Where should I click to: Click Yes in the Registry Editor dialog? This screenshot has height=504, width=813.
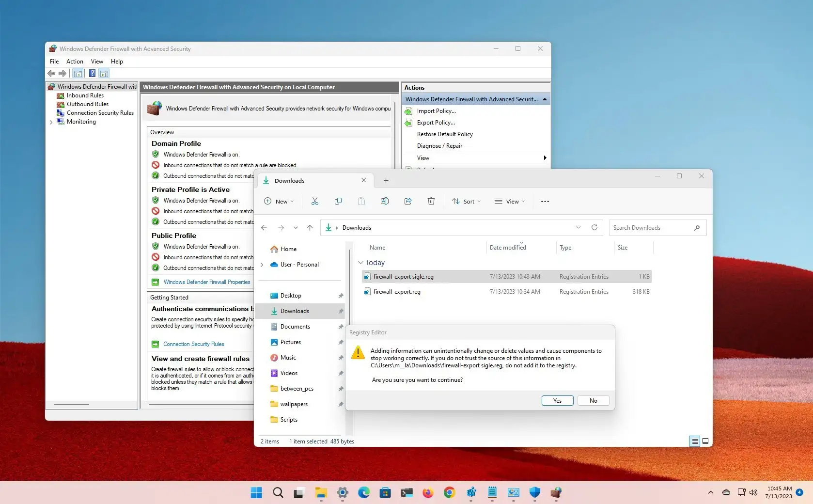click(557, 400)
